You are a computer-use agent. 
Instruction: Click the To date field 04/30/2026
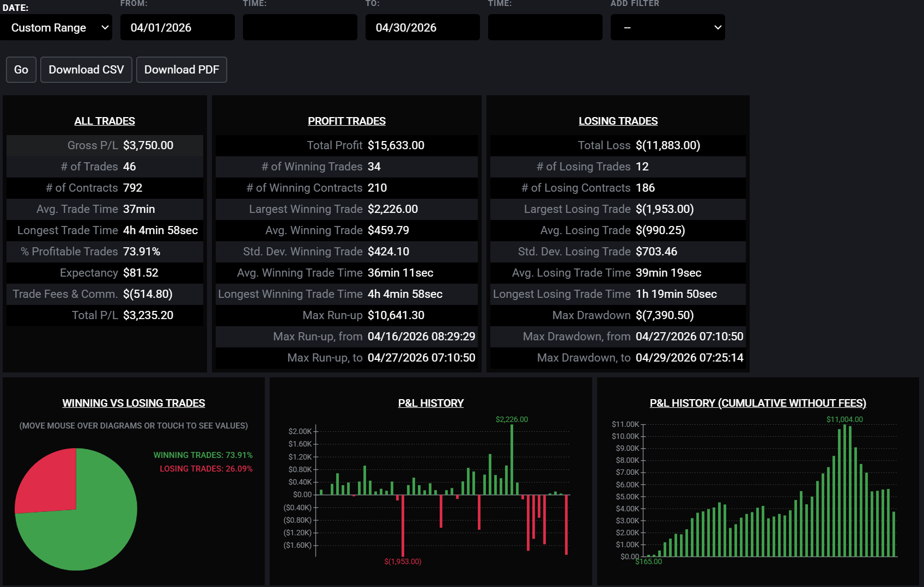[423, 27]
